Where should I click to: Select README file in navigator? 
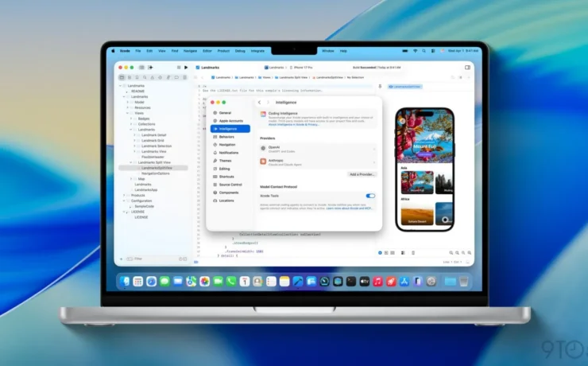point(137,91)
